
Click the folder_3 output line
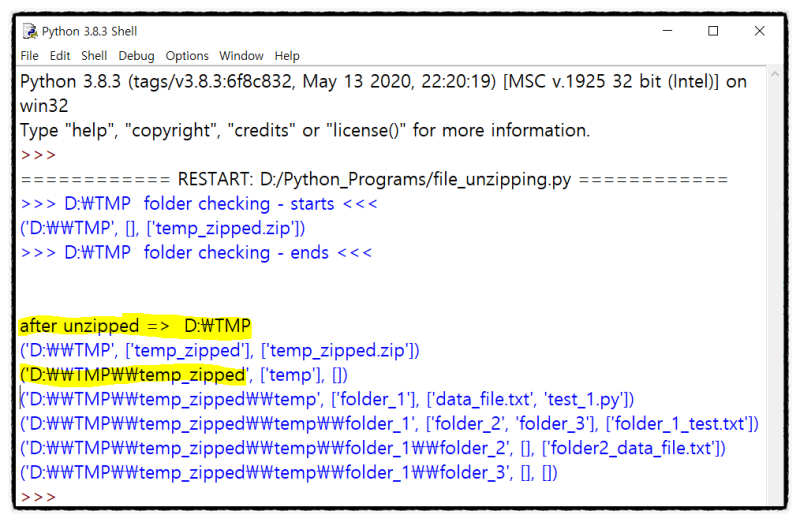(289, 473)
